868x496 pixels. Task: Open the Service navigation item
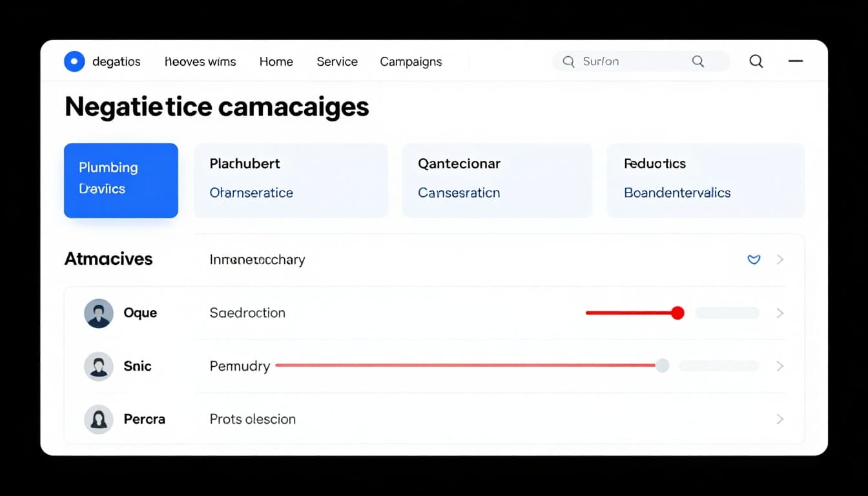336,61
